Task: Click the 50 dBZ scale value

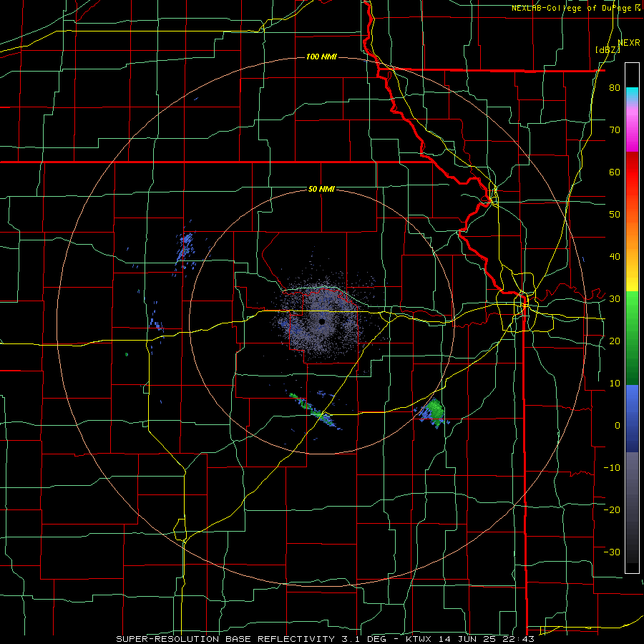Action: (615, 215)
